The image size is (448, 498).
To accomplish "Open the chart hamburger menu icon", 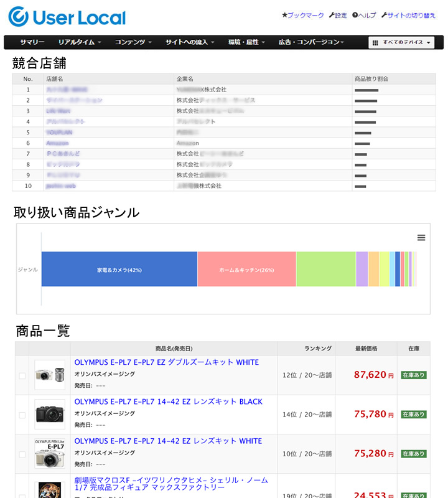I will tap(421, 238).
